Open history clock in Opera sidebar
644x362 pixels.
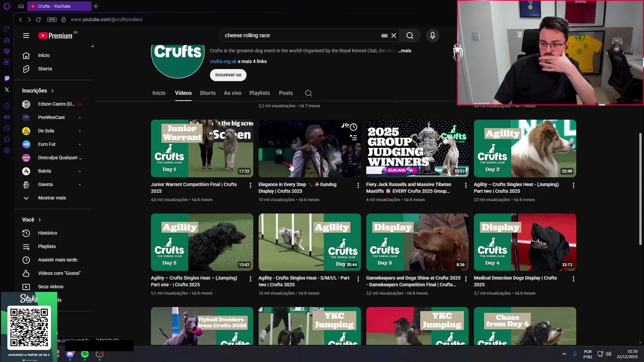(7, 128)
